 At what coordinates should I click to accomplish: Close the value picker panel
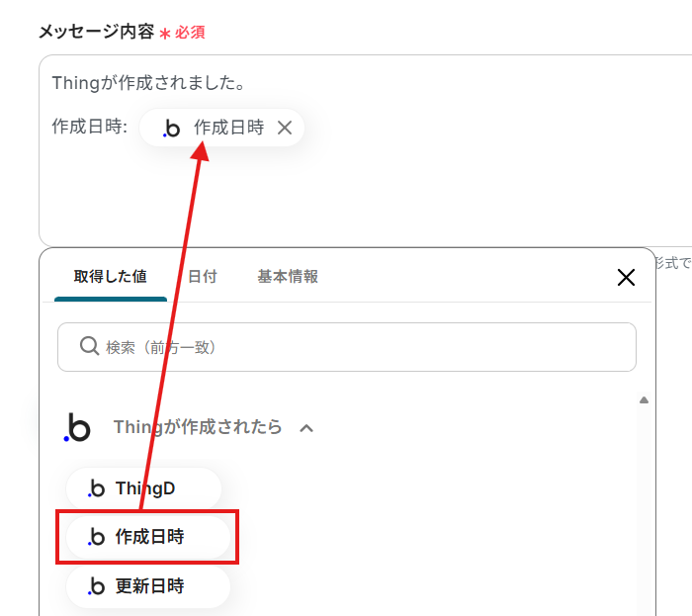point(625,277)
